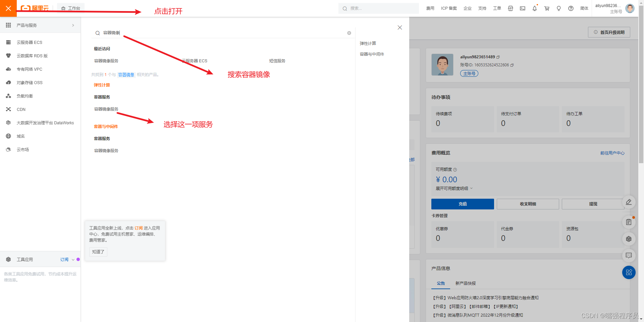This screenshot has width=644, height=322.
Task: Click the top bar 搜索 field
Action: pos(379,8)
